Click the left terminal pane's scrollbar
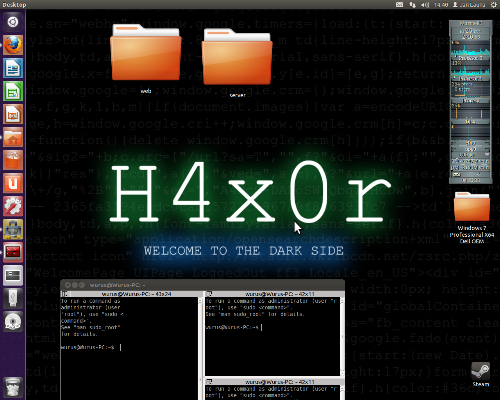Viewport: 500px width, 400px height. [x=201, y=348]
